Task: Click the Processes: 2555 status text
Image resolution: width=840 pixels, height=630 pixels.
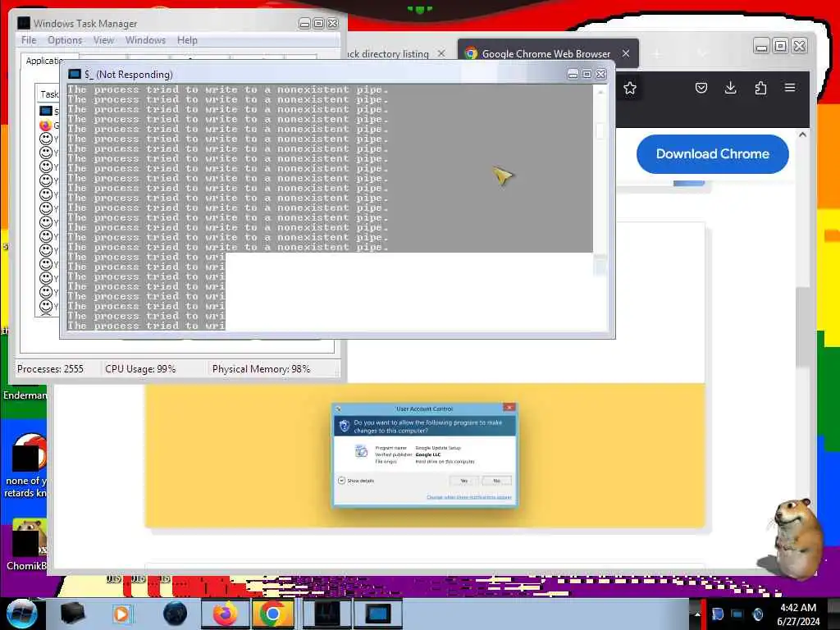Action: [50, 368]
